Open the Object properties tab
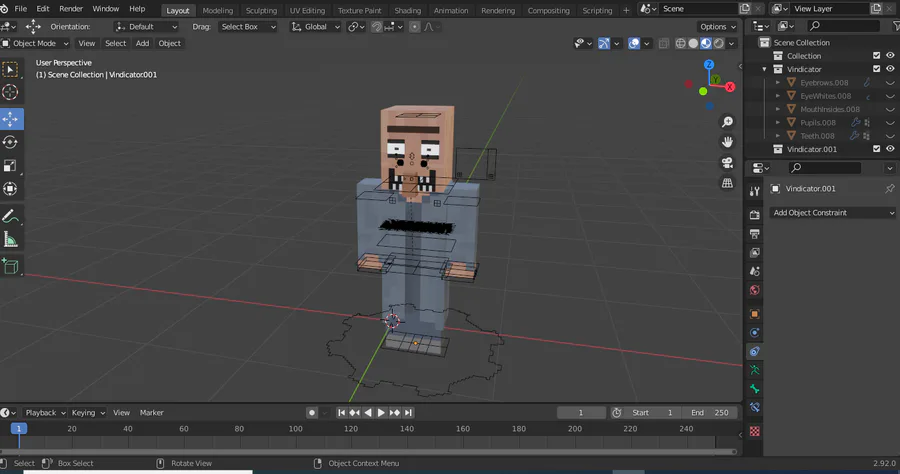Viewport: 900px width, 474px height. point(755,314)
